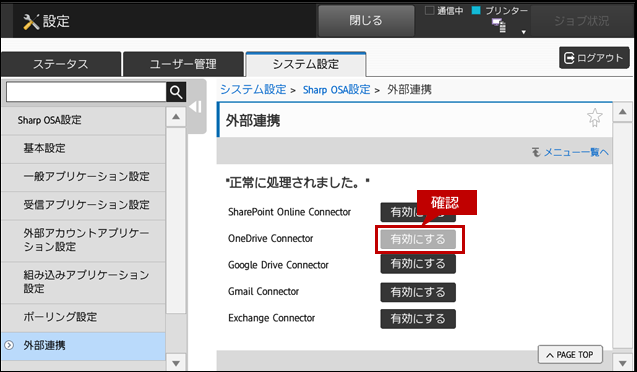This screenshot has height=372, width=637.
Task: Collapse the sidebar with the arrow handle
Action: point(196,107)
